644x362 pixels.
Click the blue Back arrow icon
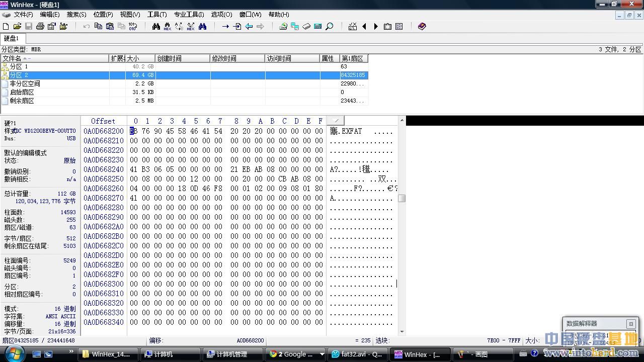pos(249,26)
